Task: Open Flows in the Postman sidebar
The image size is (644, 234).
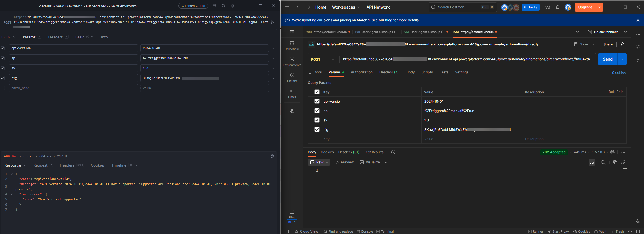Action: point(292,93)
